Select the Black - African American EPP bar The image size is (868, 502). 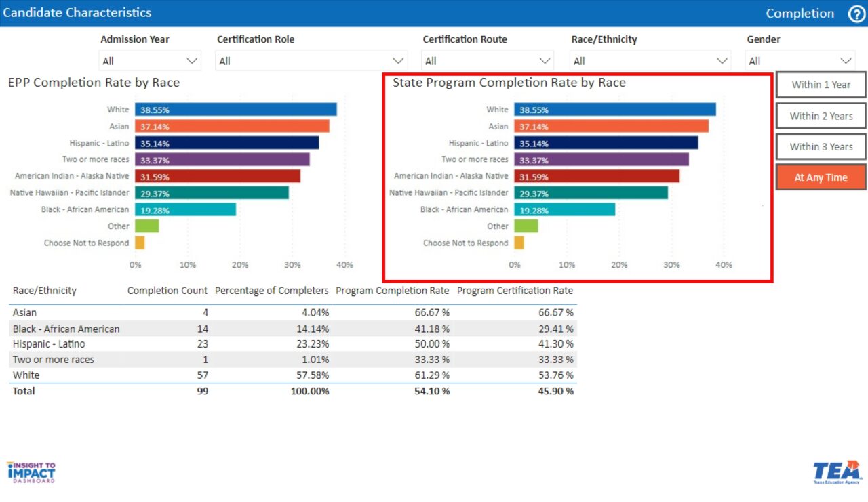[x=185, y=210]
